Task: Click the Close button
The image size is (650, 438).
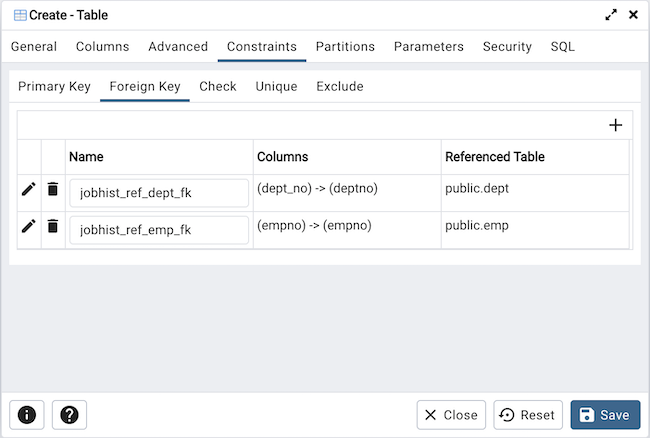Action: coord(451,415)
